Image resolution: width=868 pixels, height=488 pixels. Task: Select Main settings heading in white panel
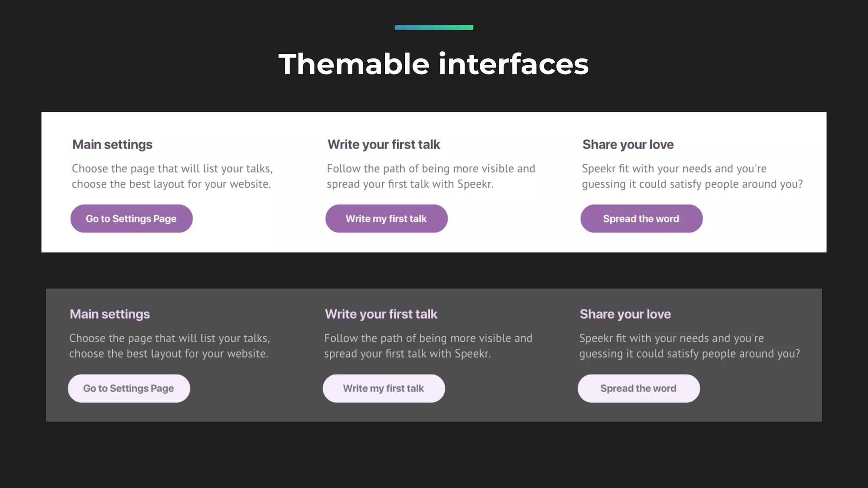(x=112, y=144)
